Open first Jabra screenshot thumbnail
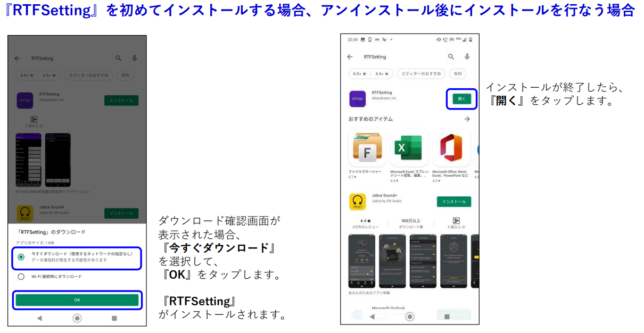This screenshot has width=644, height=333. point(362,261)
